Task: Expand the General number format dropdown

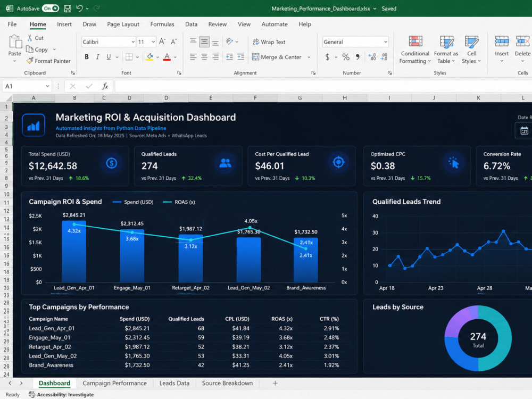Action: (x=385, y=41)
